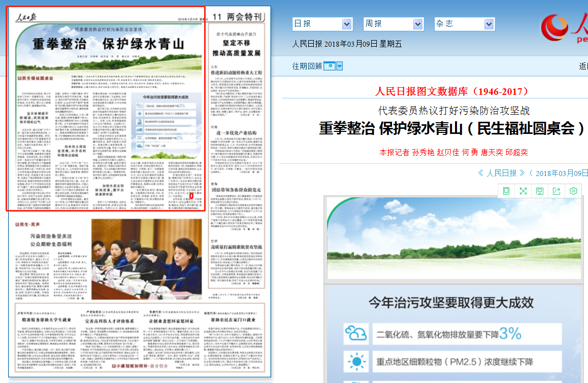Click the green landscape banner image in article
The height and width of the screenshot is (383, 588).
coord(453,238)
